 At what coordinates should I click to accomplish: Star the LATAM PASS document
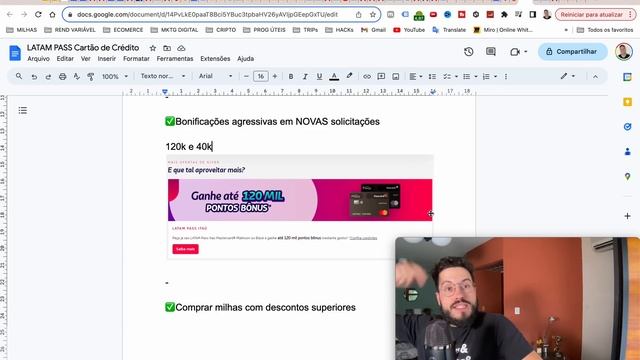click(x=153, y=48)
